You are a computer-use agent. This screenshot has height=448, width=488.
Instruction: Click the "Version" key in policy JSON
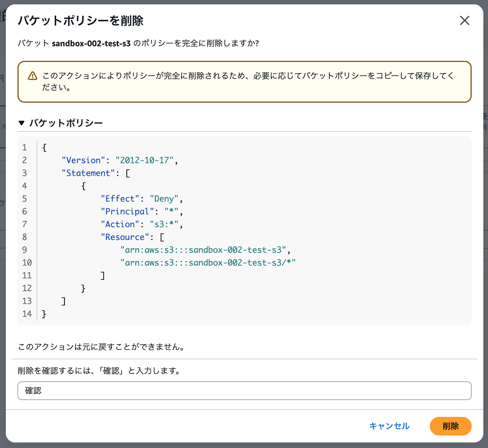pyautogui.click(x=83, y=160)
